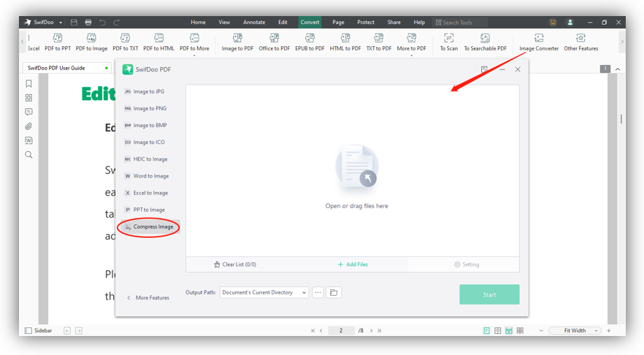This screenshot has height=355, width=644.
Task: Go to the next page
Action: point(371,330)
